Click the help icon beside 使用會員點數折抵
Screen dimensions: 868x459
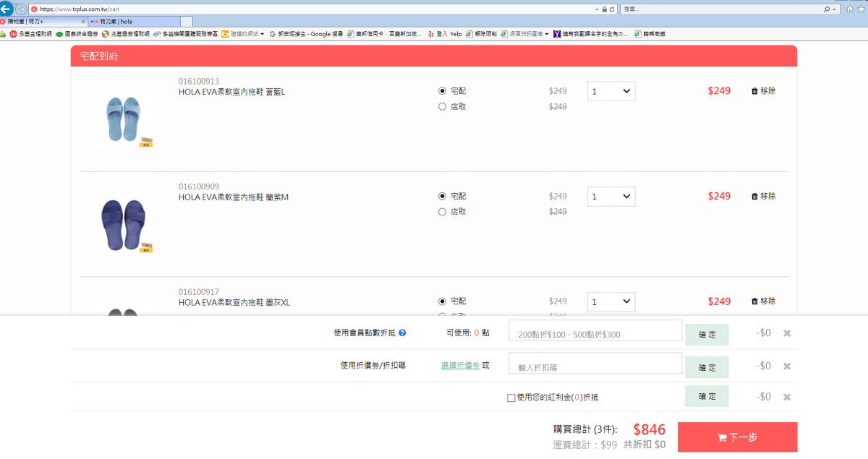[x=402, y=333]
